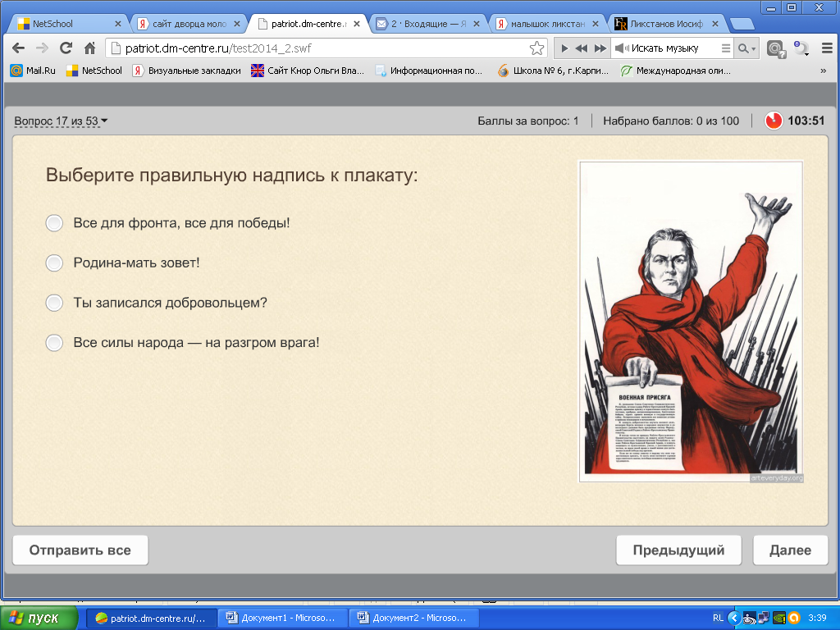Open the NetSchool bookmark
Viewport: 840px width, 630px height.
(94, 71)
